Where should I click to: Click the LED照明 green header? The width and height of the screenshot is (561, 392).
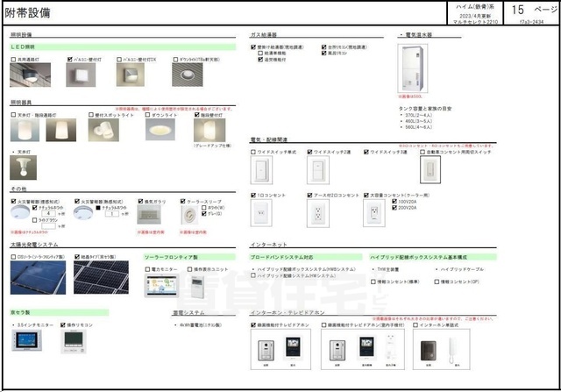[x=123, y=46]
